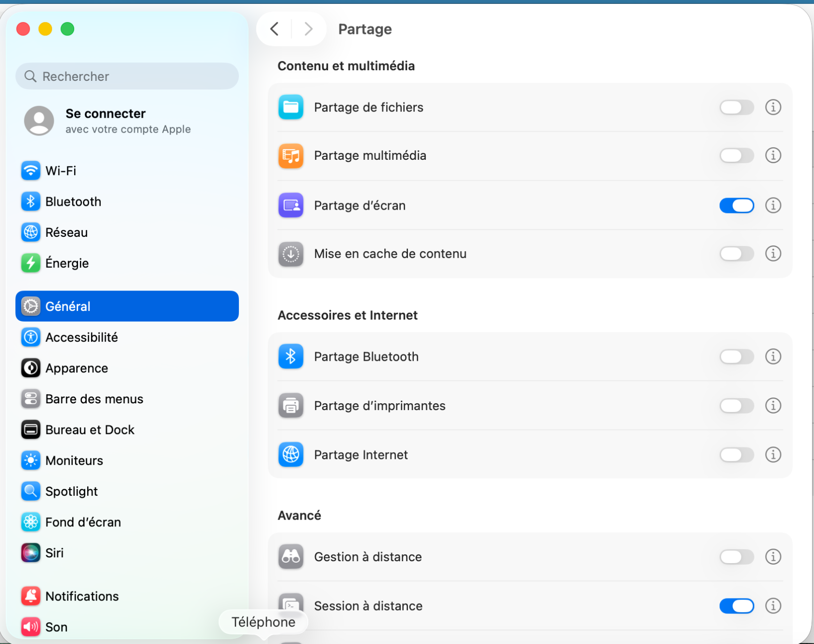Click the Partage de fichiers folder icon
This screenshot has width=814, height=644.
coord(291,107)
